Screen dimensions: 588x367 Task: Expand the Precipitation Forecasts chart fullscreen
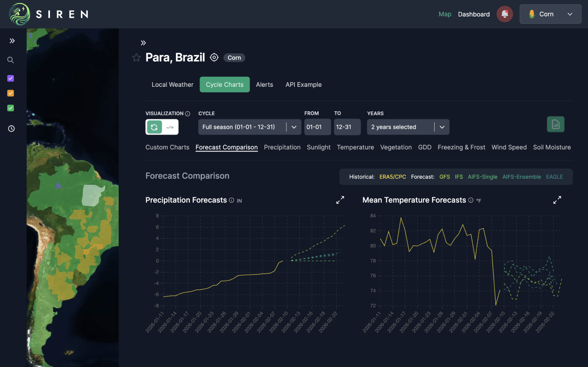click(x=340, y=200)
